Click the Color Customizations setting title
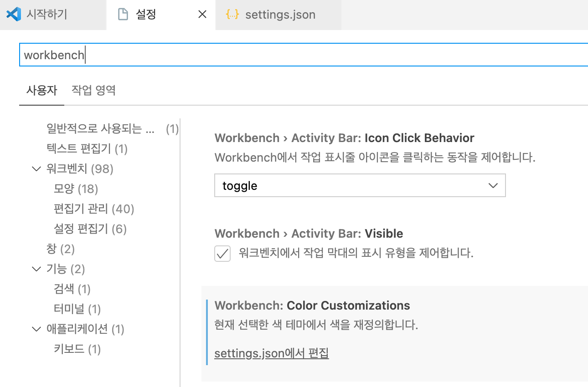Viewport: 588px width, 387px height. coord(312,306)
